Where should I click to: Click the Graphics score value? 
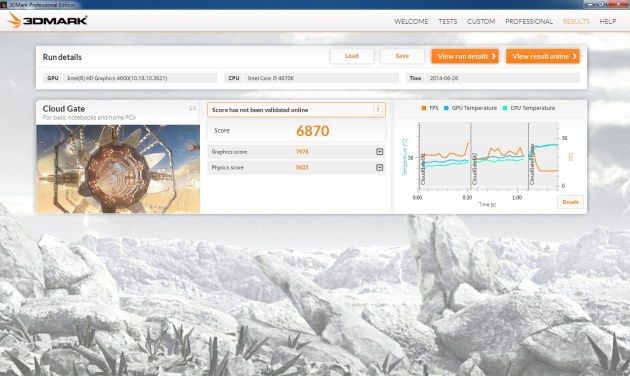(302, 152)
